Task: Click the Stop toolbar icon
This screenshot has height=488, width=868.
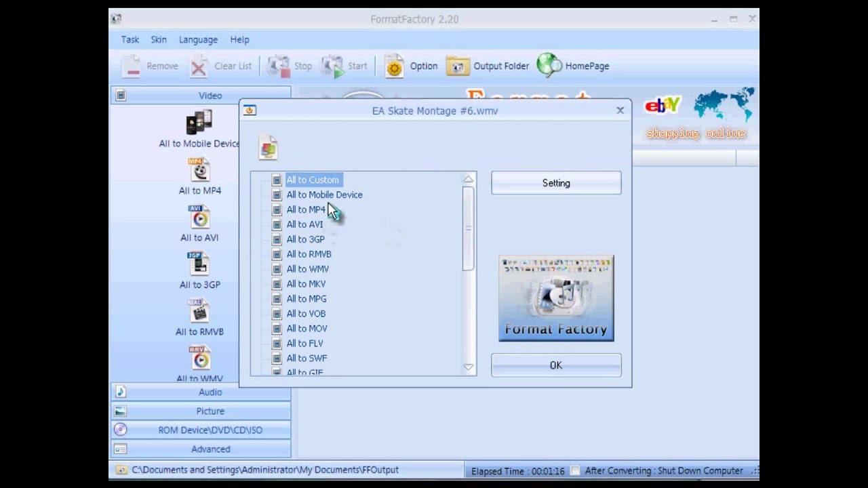Action: [x=279, y=66]
